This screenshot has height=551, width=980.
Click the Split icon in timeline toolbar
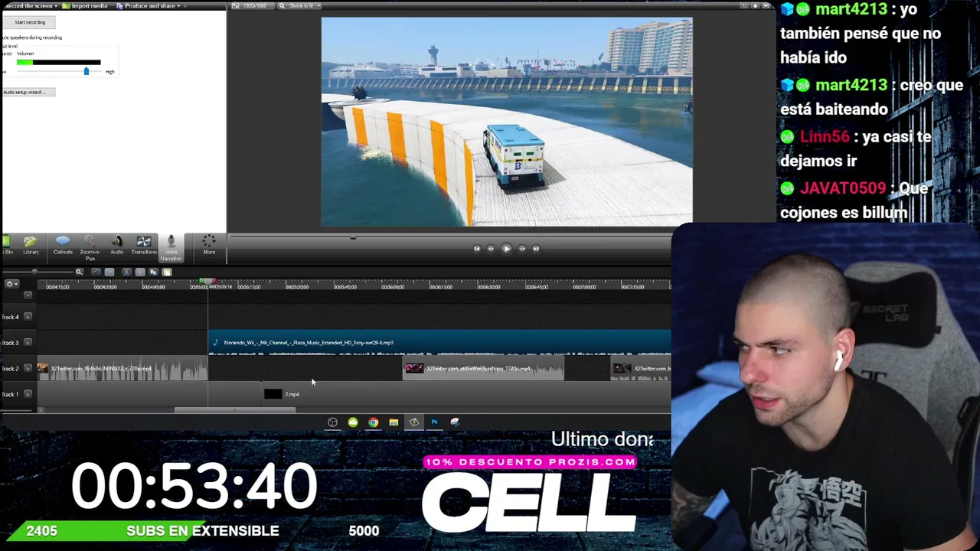140,272
